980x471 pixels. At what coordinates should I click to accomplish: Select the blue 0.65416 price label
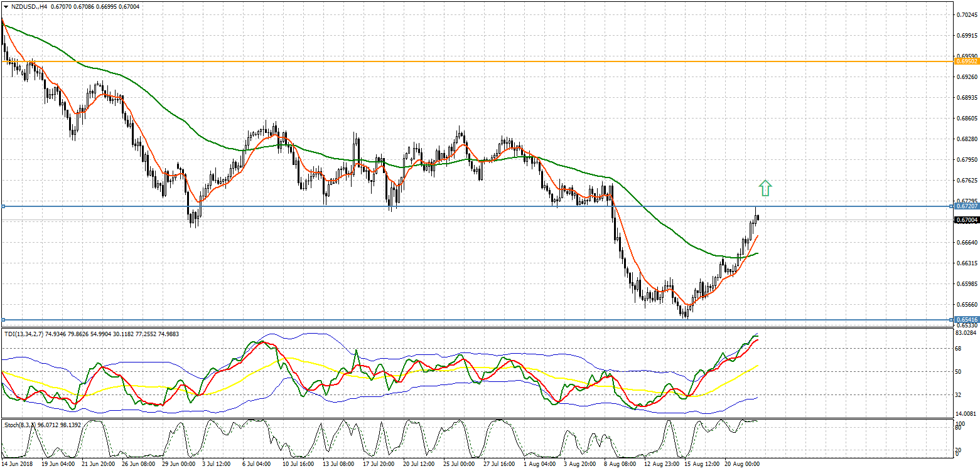coord(966,320)
